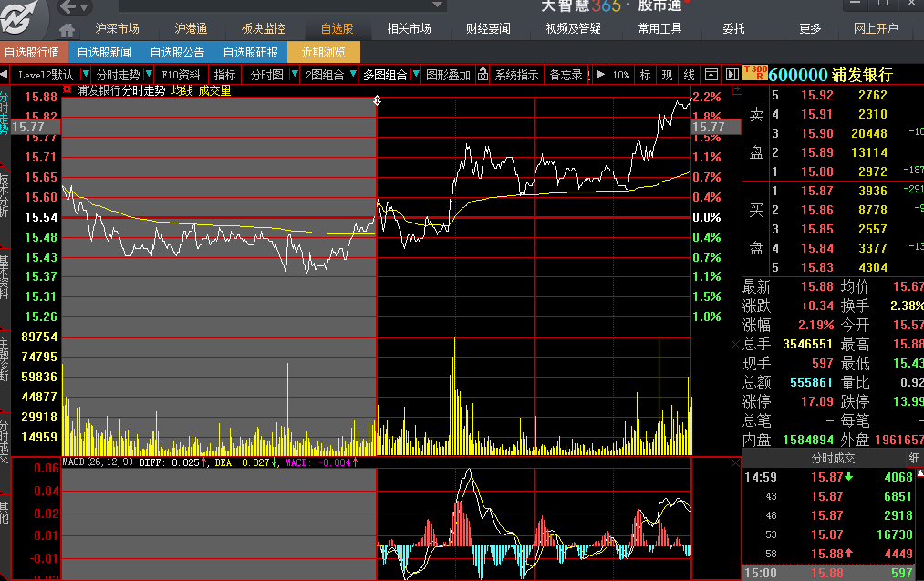Click the 2图组合 toolbar button
The height and width of the screenshot is (581, 924).
(x=325, y=75)
